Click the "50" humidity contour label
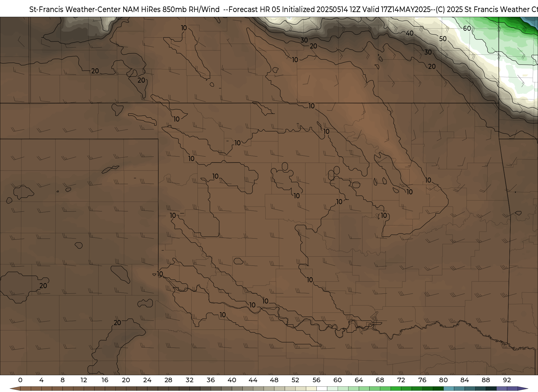 (443, 39)
